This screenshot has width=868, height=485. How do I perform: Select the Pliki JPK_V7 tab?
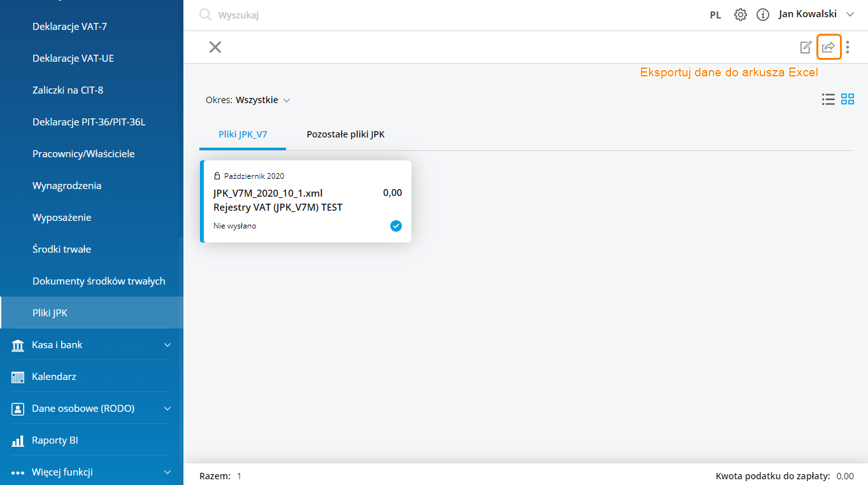pos(243,134)
